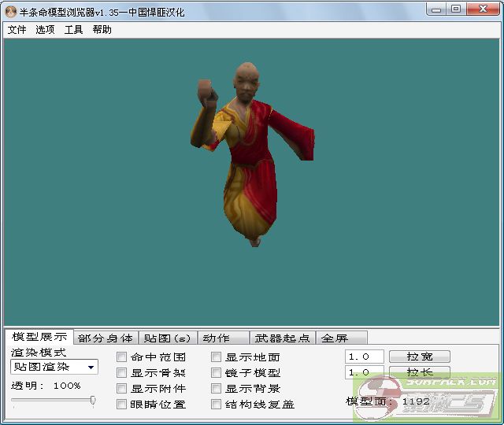
Task: Switch to the 贴图(s) tab
Action: click(x=167, y=338)
